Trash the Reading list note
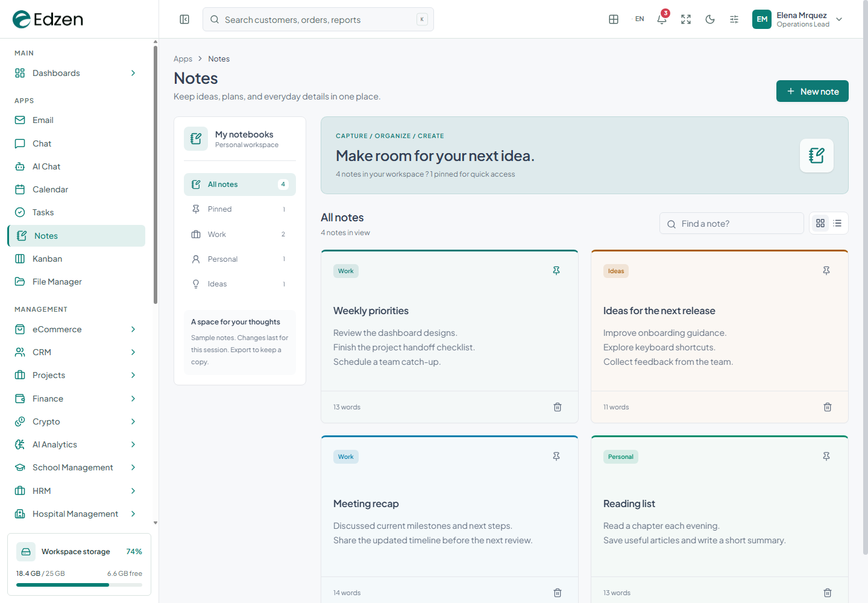Viewport: 868px width, 603px height. [828, 593]
